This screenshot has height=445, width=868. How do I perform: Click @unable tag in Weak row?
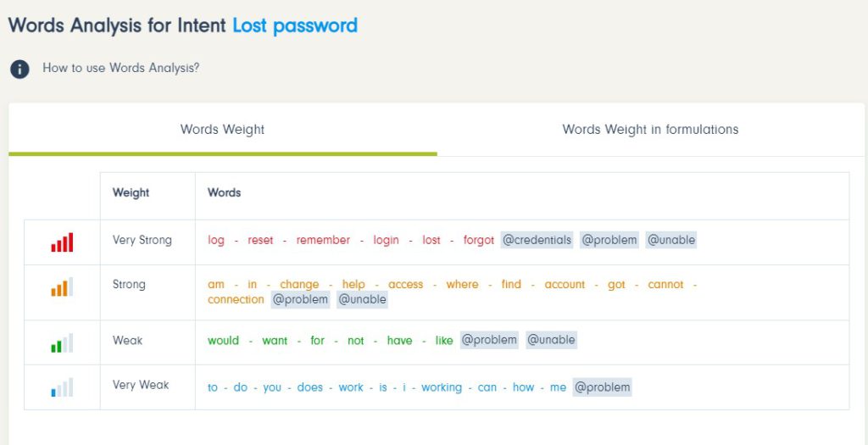[x=551, y=340]
